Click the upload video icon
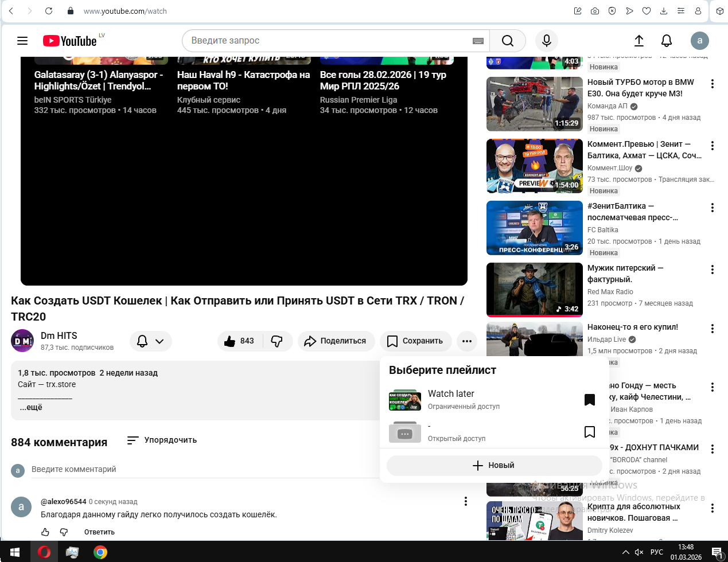 click(639, 41)
